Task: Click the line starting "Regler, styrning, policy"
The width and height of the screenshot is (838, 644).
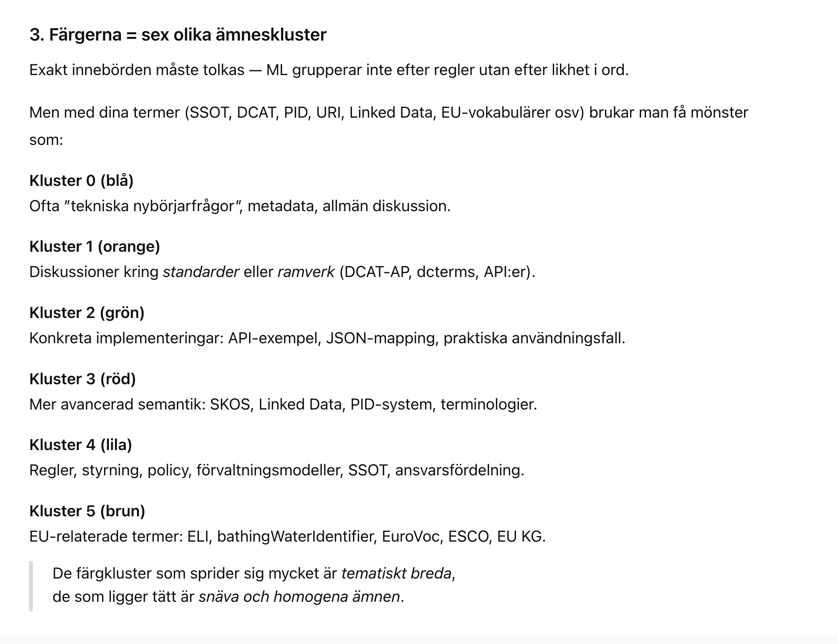Action: click(276, 470)
